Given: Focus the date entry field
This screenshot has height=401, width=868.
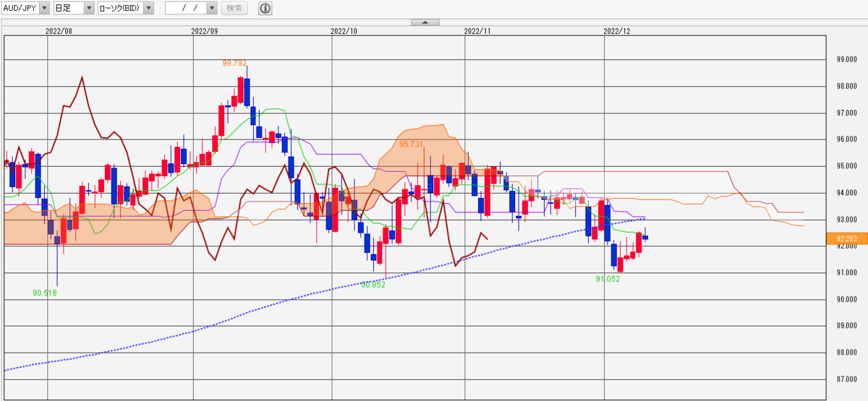Looking at the screenshot, I should pos(186,9).
